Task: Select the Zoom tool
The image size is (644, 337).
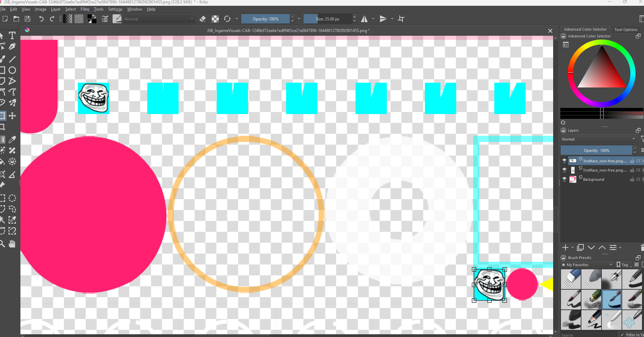Action: (x=3, y=244)
